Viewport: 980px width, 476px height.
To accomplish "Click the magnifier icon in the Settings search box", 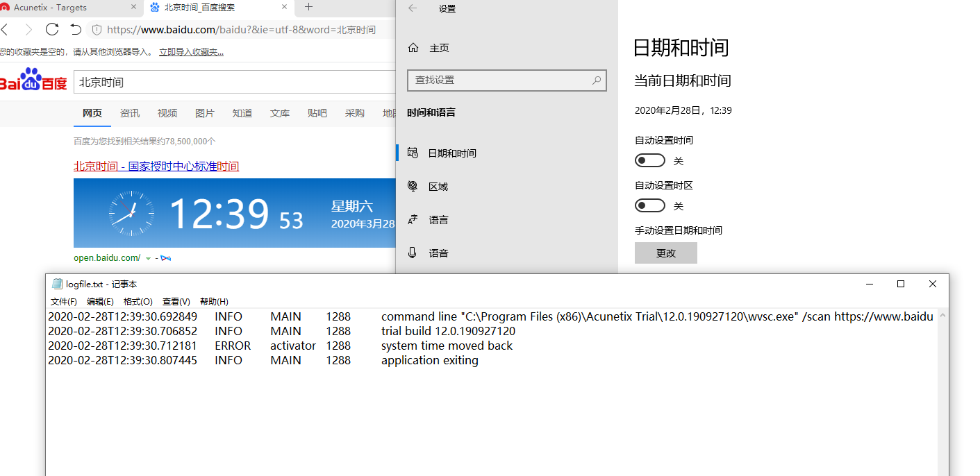I will (x=596, y=80).
